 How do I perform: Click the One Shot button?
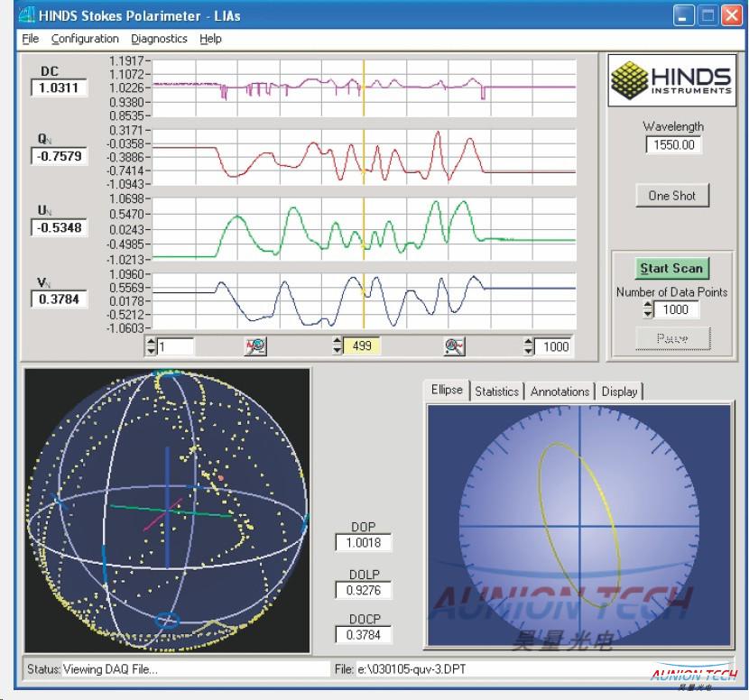click(x=672, y=195)
